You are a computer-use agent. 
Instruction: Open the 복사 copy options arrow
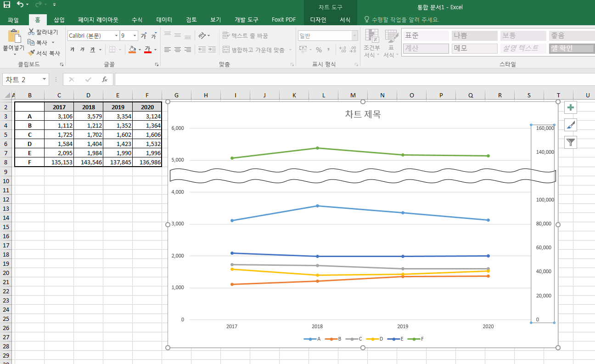53,42
